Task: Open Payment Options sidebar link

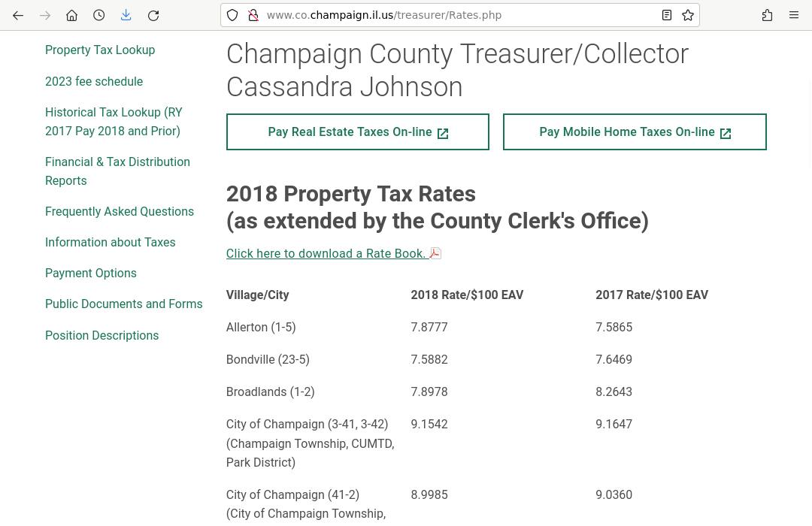Action: click(91, 274)
